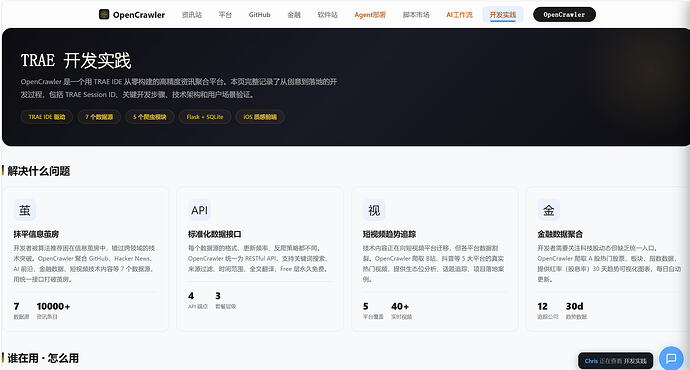Click the 解决什么问题 section heading
690x370 pixels.
click(x=39, y=171)
